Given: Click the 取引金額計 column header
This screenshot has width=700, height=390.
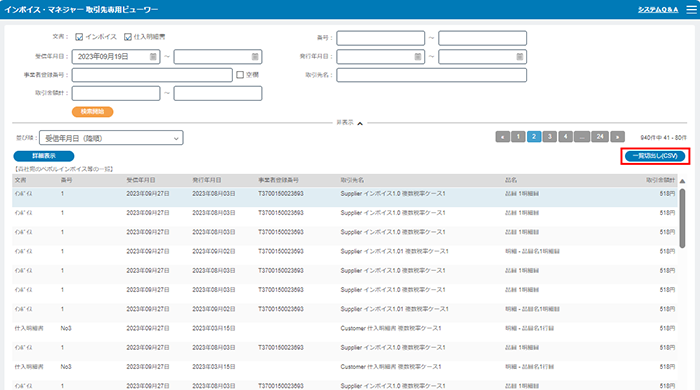Looking at the screenshot, I should click(660, 180).
